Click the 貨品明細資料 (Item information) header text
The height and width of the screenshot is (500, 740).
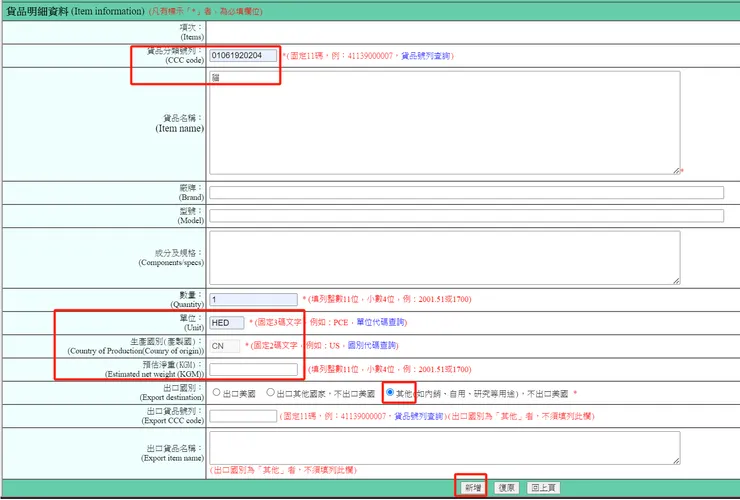tap(76, 11)
